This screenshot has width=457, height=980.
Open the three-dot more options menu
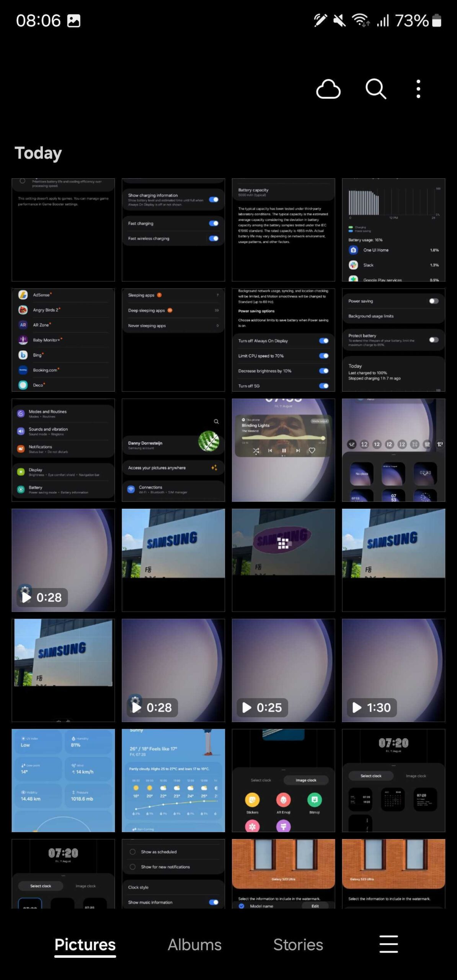pyautogui.click(x=418, y=89)
